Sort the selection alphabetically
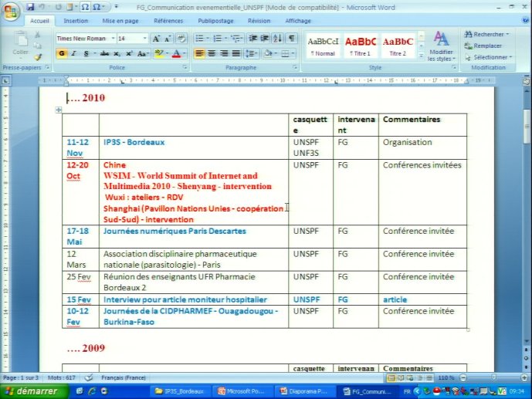The width and height of the screenshot is (532, 399). click(x=277, y=39)
